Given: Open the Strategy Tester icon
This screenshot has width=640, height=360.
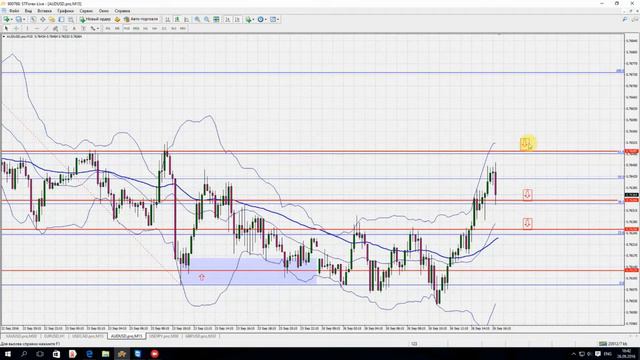Looking at the screenshot, I should tap(71, 19).
